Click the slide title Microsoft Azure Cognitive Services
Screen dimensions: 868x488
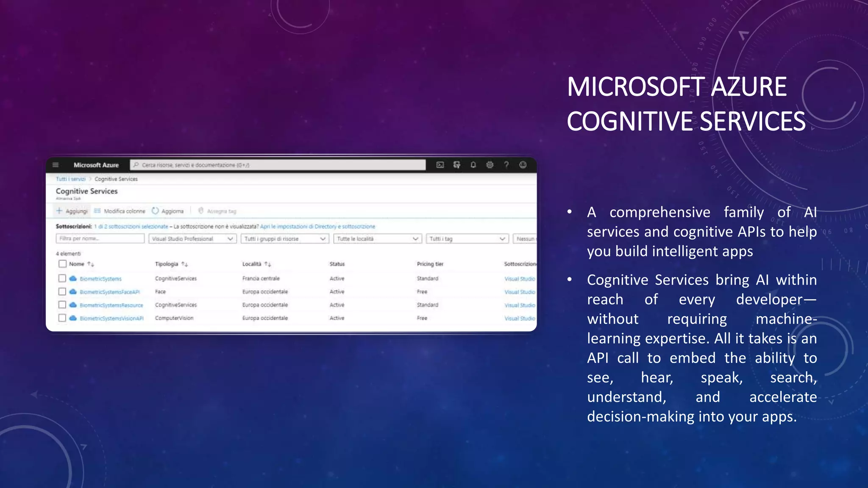(x=686, y=104)
